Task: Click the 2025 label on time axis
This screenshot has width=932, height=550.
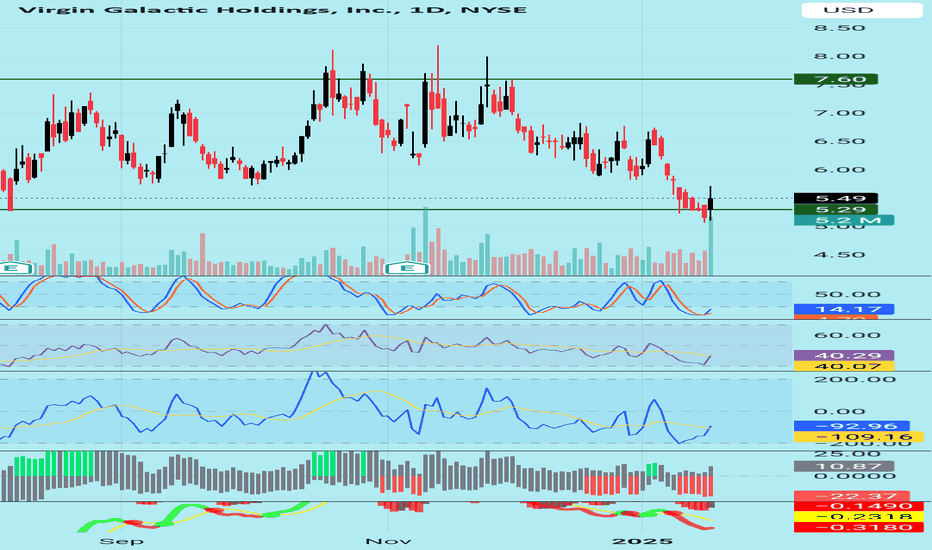Action: [x=642, y=541]
